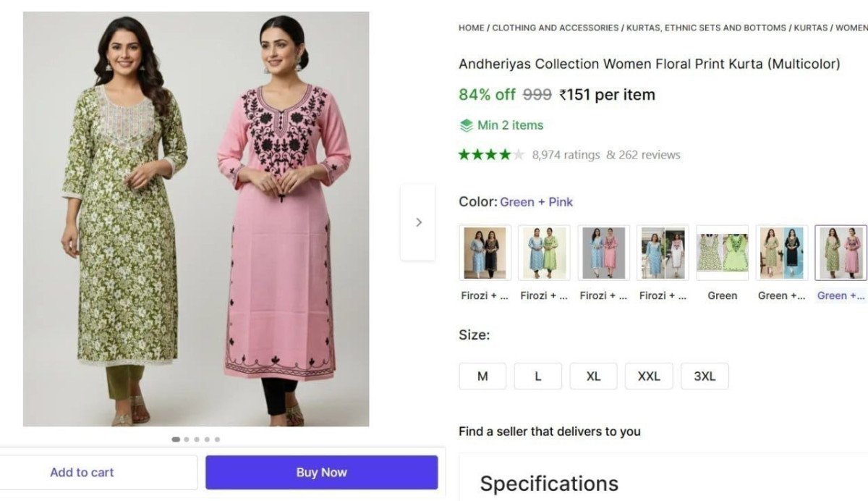Select the last Green variant thumbnail

(841, 253)
